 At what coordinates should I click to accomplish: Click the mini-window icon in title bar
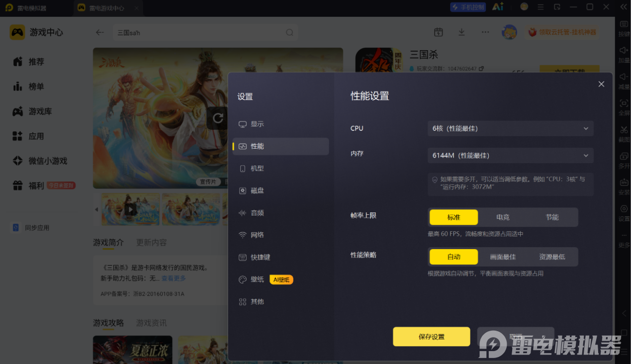(x=557, y=7)
